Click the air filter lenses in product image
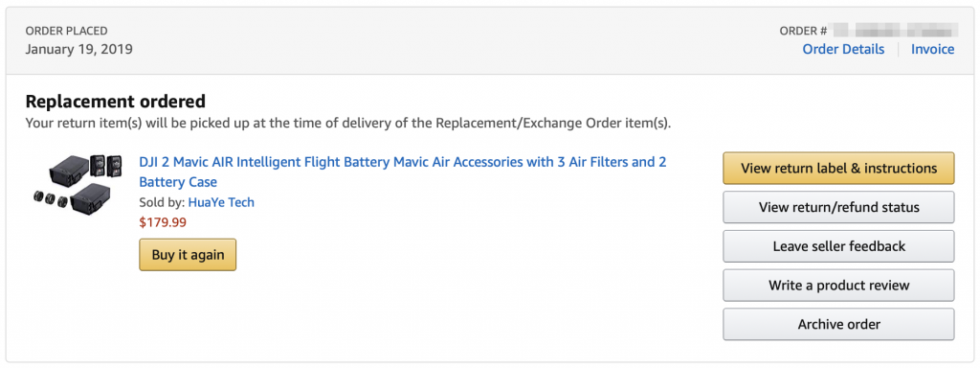The height and width of the screenshot is (368, 980). pos(51,201)
